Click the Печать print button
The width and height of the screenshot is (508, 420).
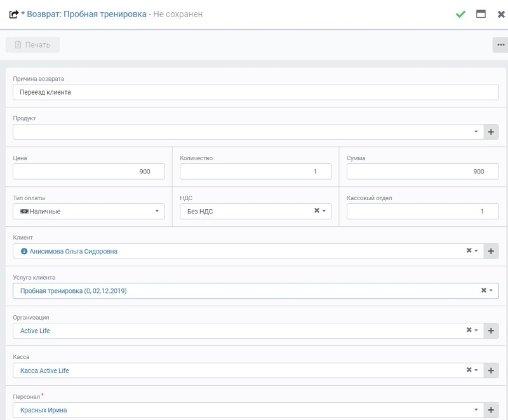click(x=33, y=44)
